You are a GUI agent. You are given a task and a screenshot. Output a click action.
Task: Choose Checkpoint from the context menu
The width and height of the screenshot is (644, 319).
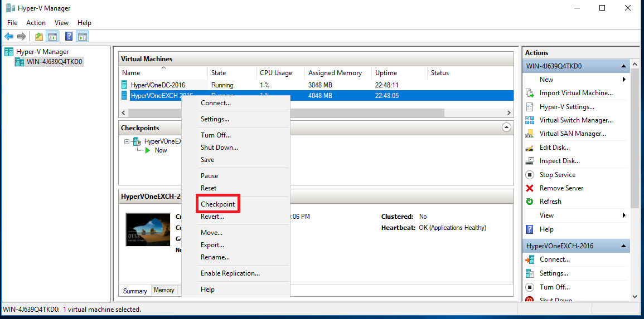coord(217,204)
